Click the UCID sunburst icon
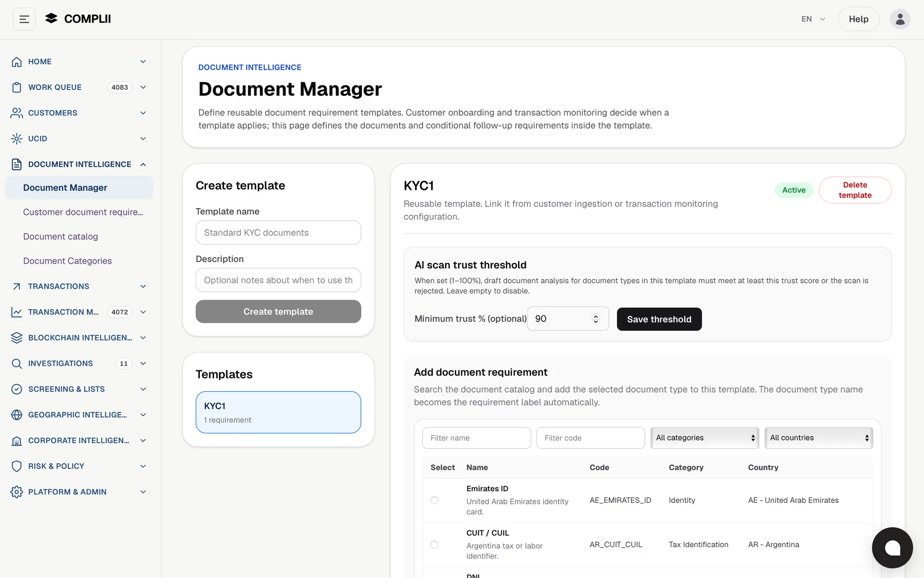The width and height of the screenshot is (924, 578). pos(17,139)
